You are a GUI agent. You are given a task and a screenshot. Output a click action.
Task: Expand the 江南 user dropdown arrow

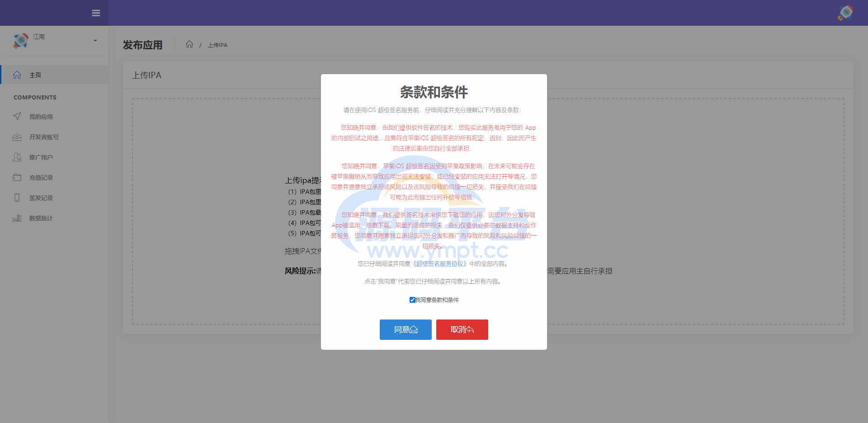click(x=95, y=41)
